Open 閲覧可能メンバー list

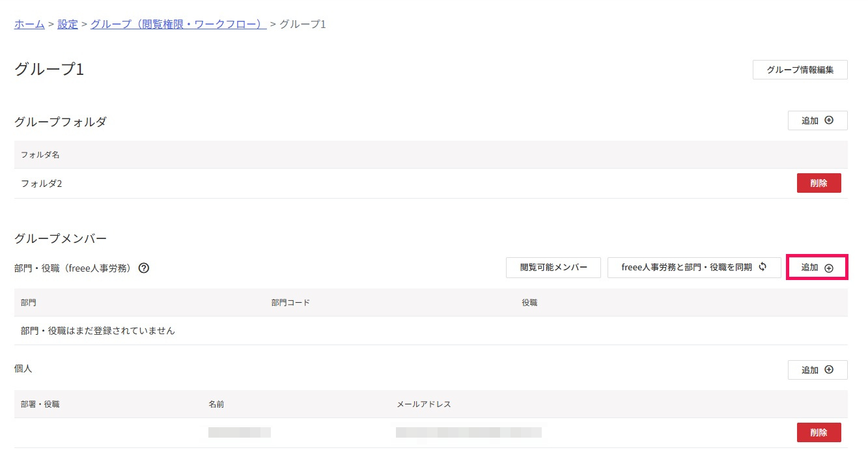553,268
